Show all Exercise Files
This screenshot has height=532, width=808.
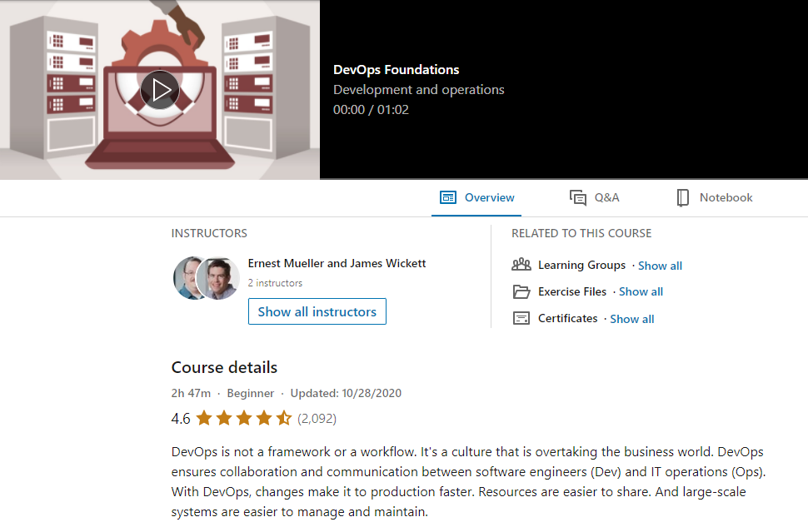(x=641, y=291)
